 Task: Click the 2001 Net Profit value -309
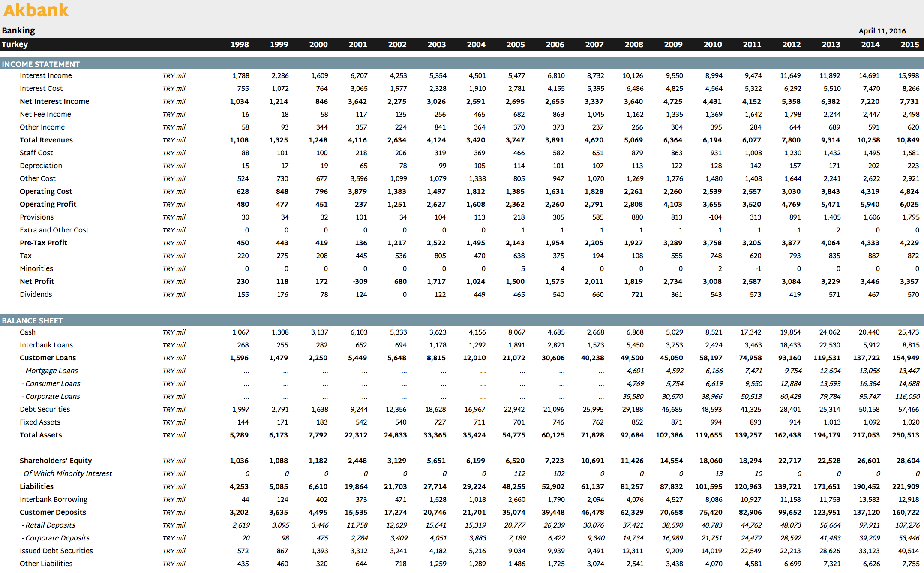[x=360, y=281]
